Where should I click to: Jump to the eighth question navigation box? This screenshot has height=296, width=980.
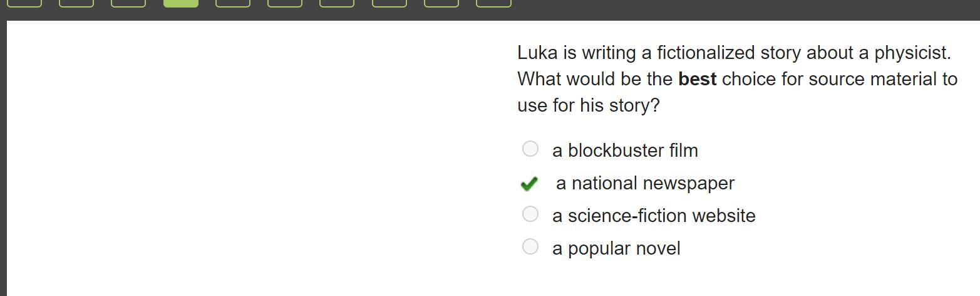[x=389, y=3]
